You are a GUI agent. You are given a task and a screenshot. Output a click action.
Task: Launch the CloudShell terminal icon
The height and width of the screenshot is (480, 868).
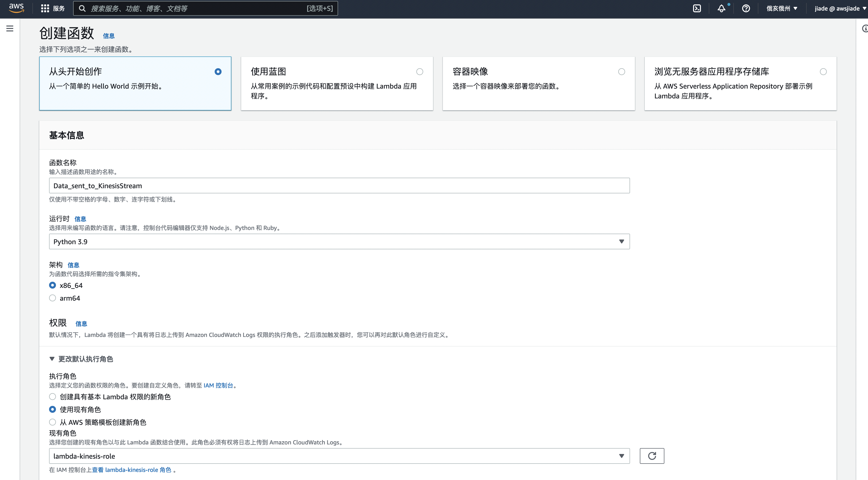pyautogui.click(x=697, y=8)
